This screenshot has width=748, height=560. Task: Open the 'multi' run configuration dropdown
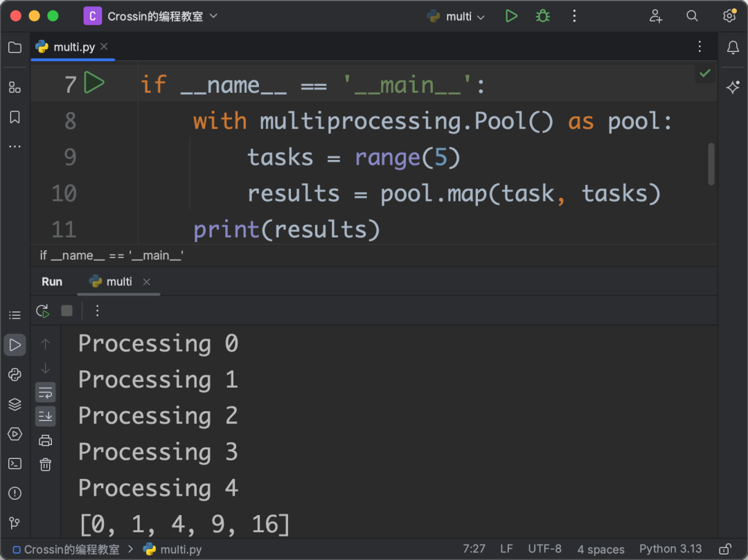[456, 16]
